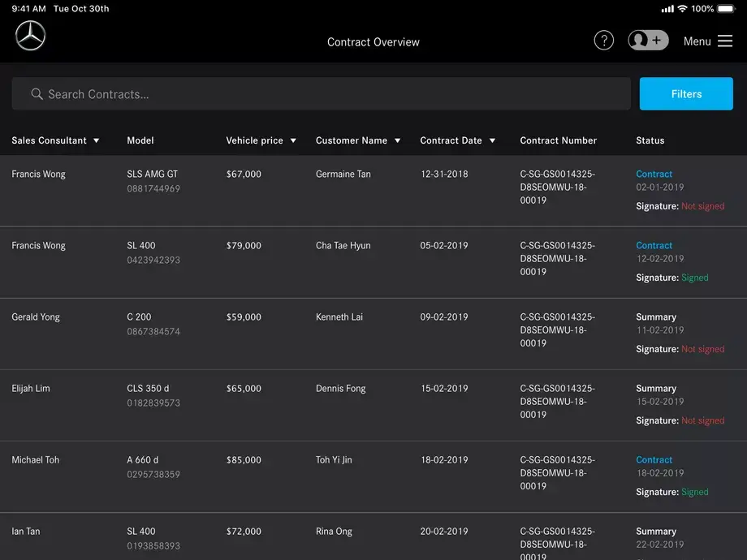Click contract date 18-02-2019
Viewport: 747px width, 560px height.
[x=444, y=459]
